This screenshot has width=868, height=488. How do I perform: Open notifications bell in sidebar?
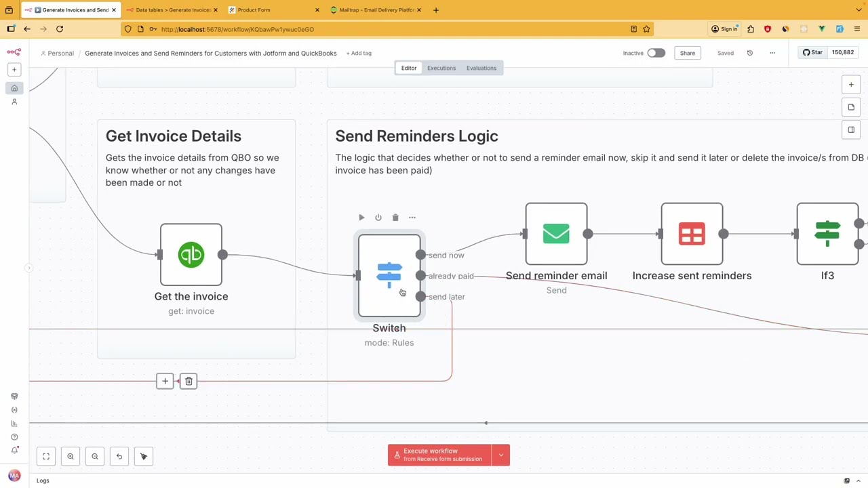[x=14, y=451]
